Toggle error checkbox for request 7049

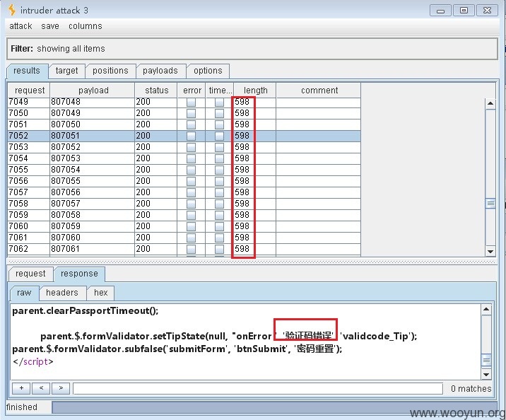[x=191, y=102]
